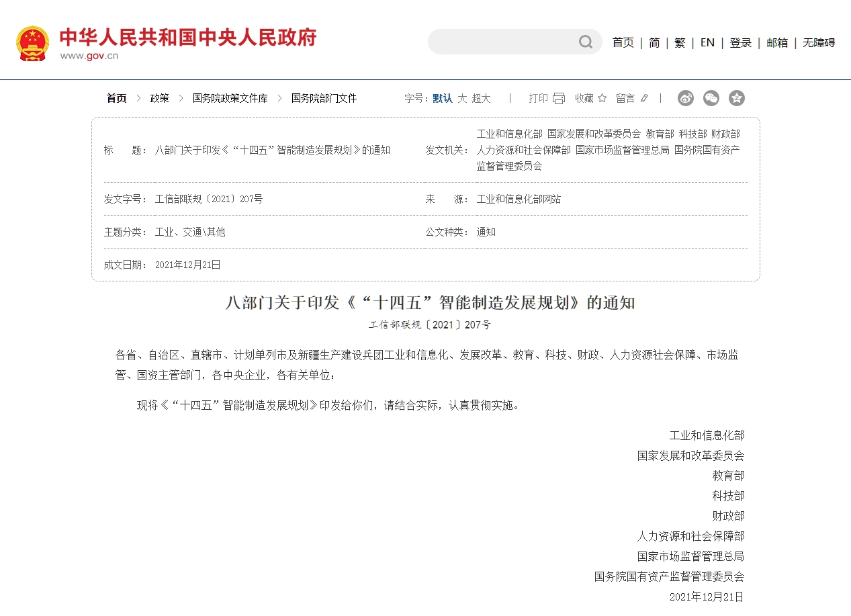The width and height of the screenshot is (851, 616).
Task: Click the star icon beside 收藏
Action: pos(602,98)
